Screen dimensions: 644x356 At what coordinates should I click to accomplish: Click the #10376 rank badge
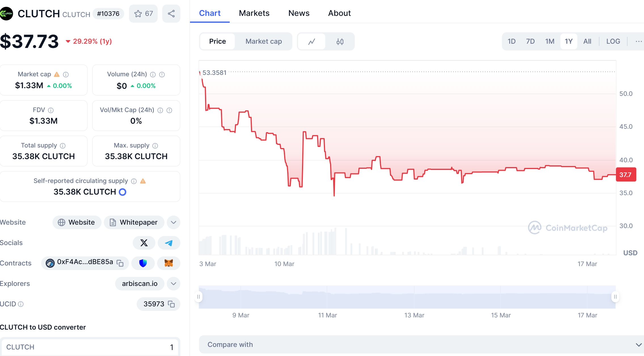108,14
